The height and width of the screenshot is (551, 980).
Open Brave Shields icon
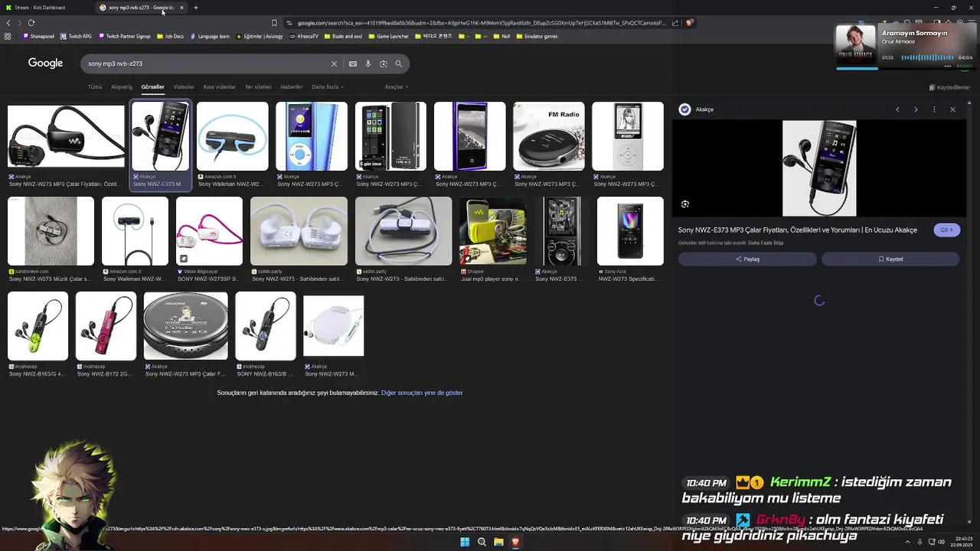pos(689,23)
